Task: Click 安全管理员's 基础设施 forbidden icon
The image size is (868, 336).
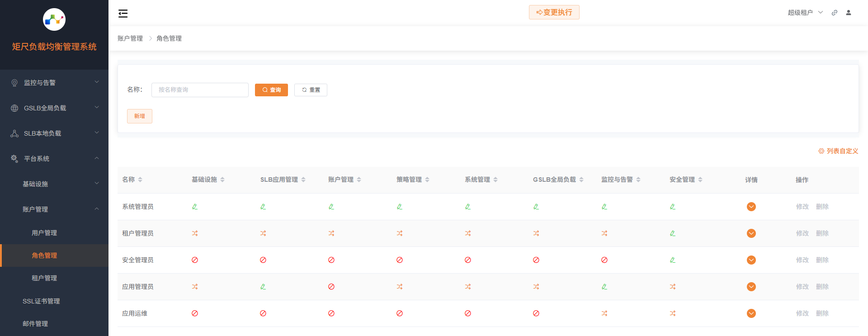Action: (x=195, y=260)
